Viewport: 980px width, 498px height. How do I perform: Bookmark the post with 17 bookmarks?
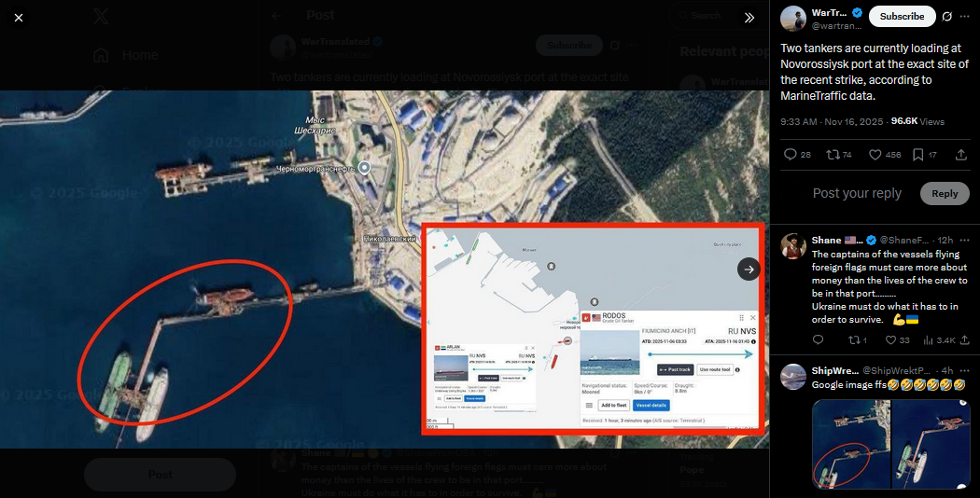(x=924, y=155)
